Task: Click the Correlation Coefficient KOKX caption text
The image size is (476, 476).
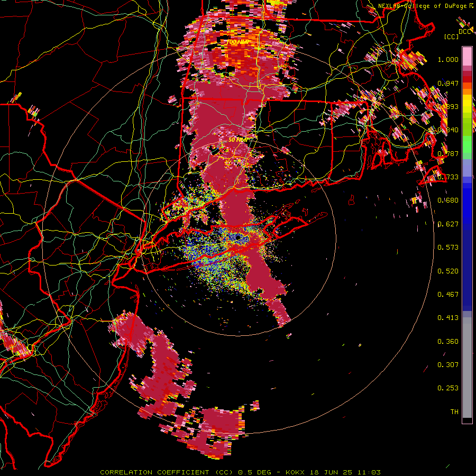Action: [241, 472]
